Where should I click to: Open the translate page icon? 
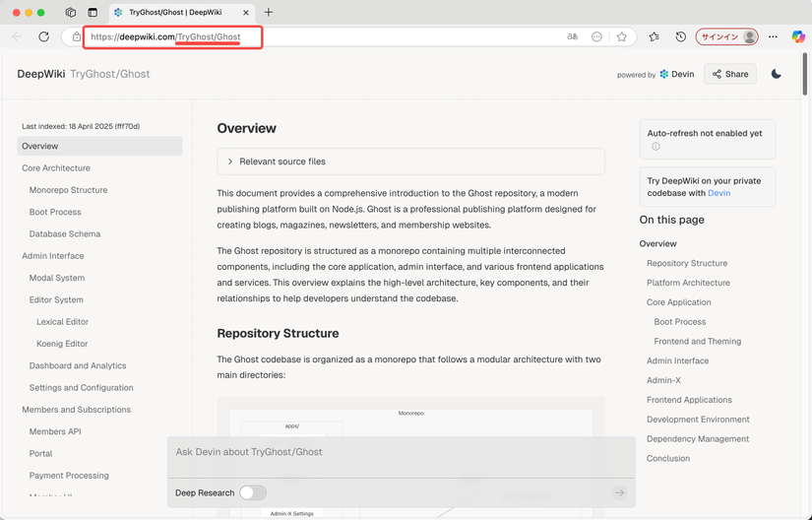point(572,36)
